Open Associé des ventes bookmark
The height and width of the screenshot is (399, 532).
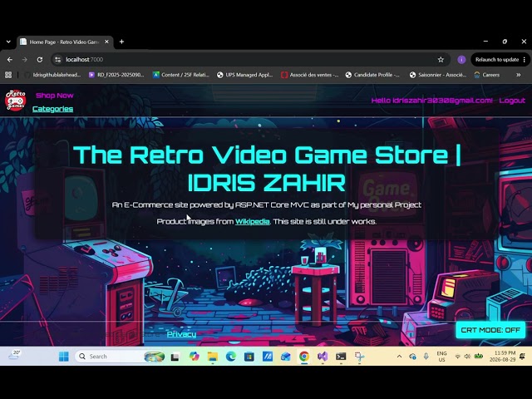pyautogui.click(x=309, y=75)
